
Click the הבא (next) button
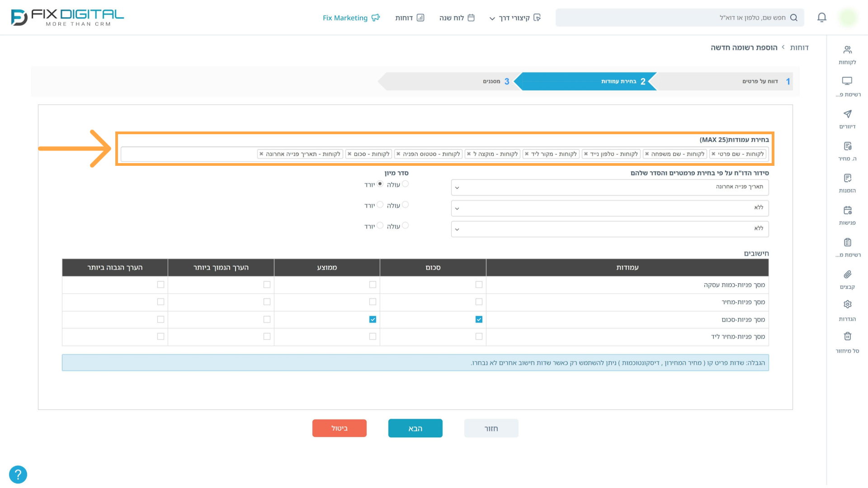[415, 428]
